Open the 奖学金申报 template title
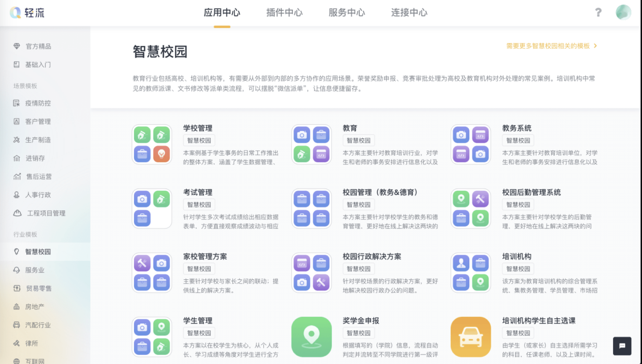This screenshot has height=364, width=642. pyautogui.click(x=361, y=320)
